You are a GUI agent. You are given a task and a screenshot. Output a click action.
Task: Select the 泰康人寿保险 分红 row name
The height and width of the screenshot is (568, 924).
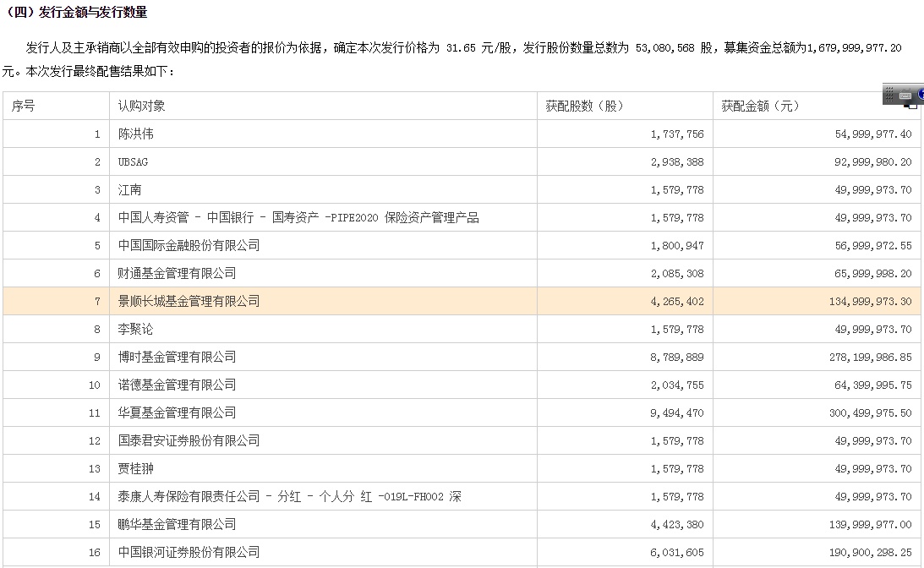point(289,496)
